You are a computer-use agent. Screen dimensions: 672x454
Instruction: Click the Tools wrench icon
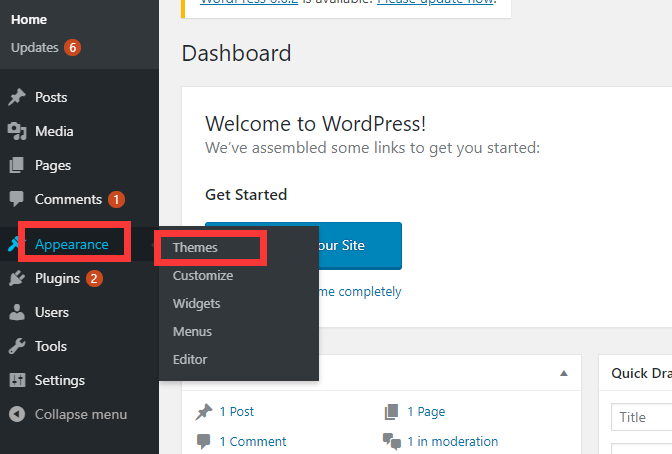(x=17, y=346)
